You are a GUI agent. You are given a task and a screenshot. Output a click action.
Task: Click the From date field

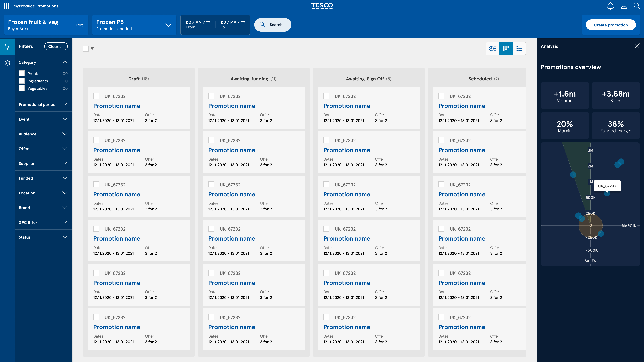click(198, 25)
